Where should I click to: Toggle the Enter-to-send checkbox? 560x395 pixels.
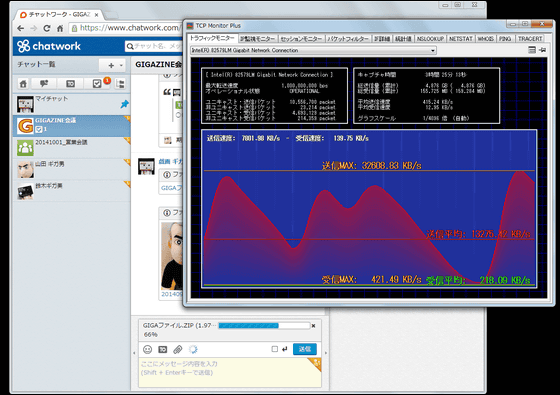click(x=275, y=349)
